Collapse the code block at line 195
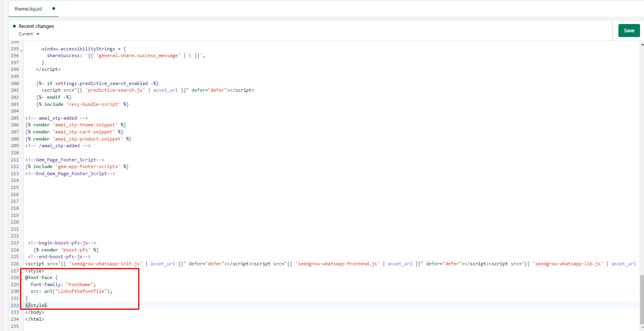 point(22,50)
